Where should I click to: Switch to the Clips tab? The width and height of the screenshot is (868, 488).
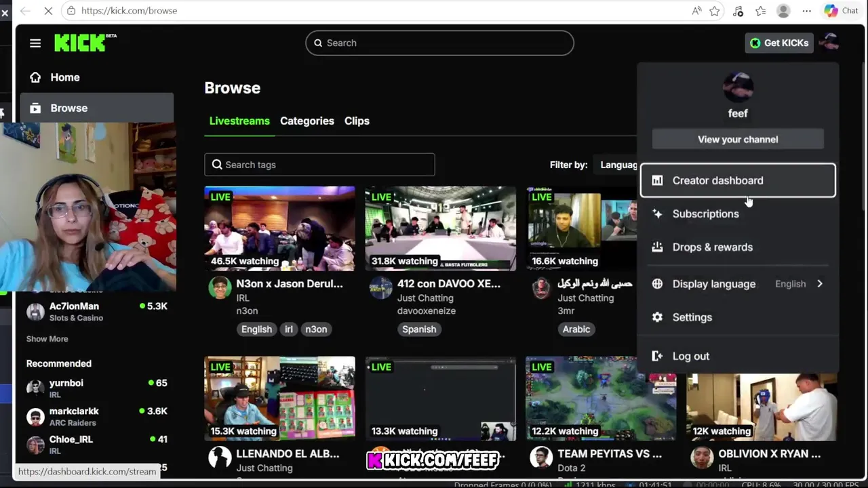coord(357,121)
